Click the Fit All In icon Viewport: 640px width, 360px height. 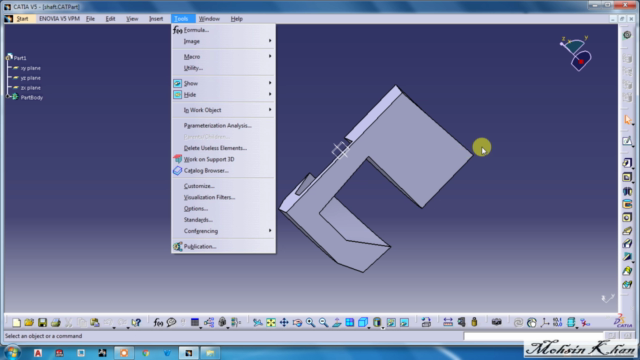(x=271, y=322)
